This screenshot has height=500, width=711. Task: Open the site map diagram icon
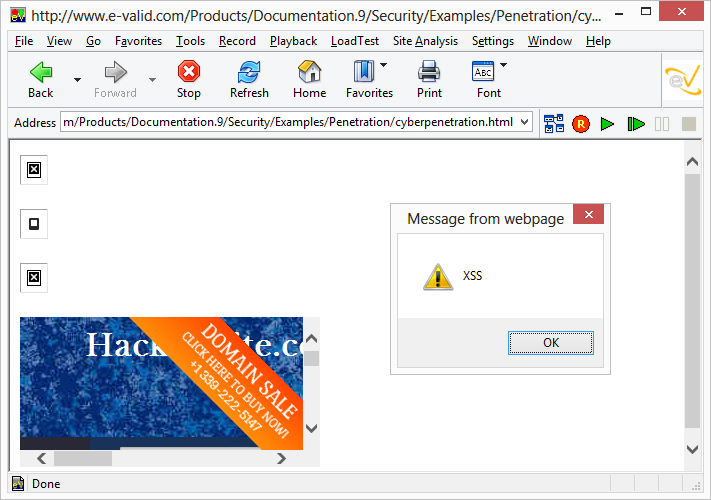tap(554, 123)
